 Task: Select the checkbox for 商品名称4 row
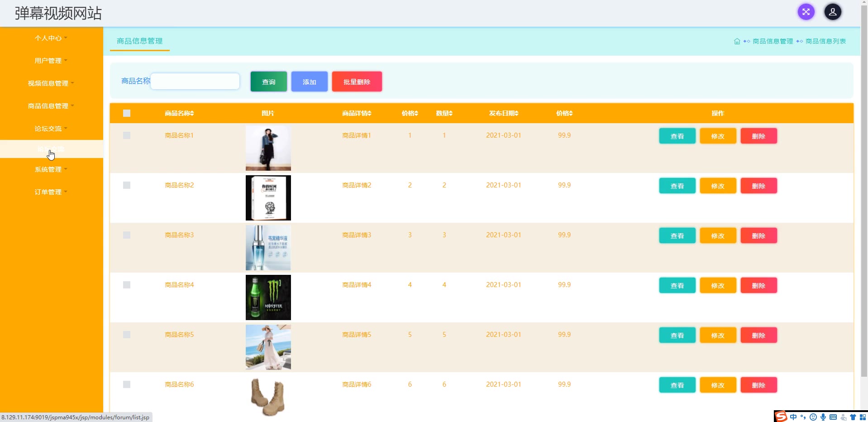[x=127, y=285]
